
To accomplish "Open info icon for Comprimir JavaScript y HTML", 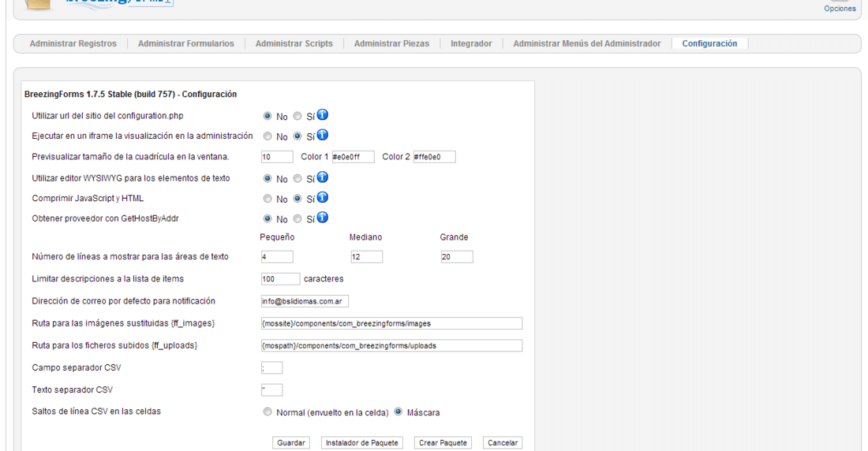I will 322,198.
